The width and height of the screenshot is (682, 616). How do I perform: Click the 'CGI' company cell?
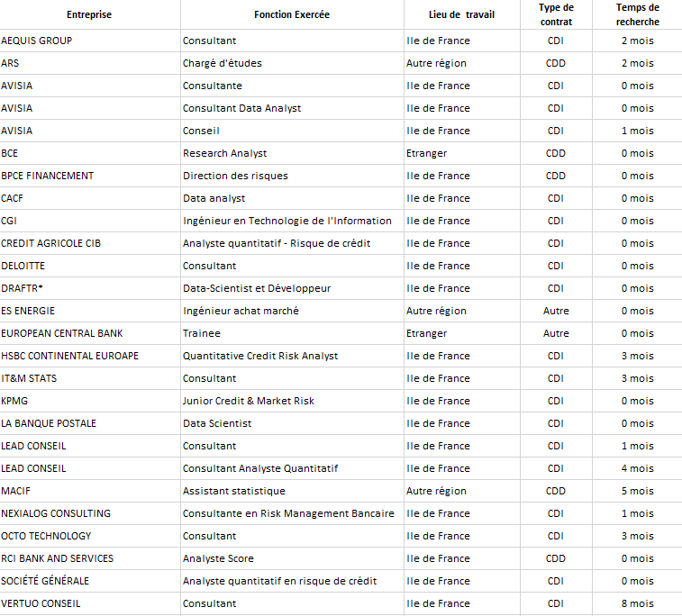coord(90,221)
